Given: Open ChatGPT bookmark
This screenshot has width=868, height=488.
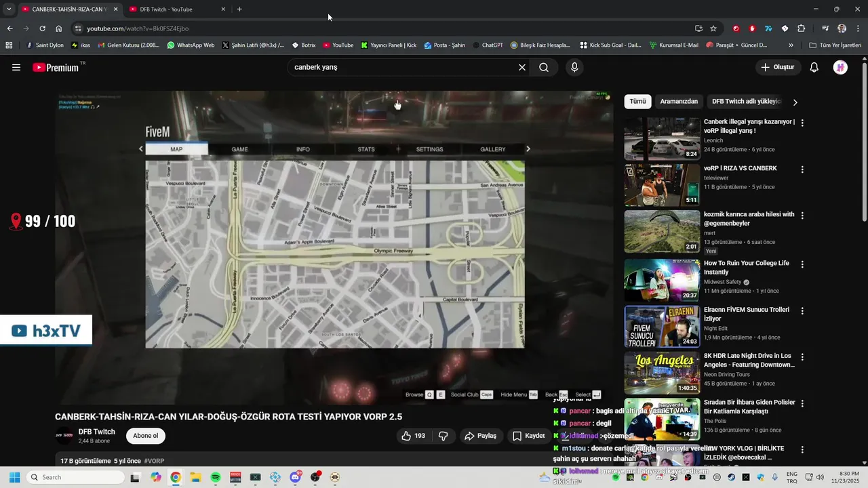Looking at the screenshot, I should point(488,45).
